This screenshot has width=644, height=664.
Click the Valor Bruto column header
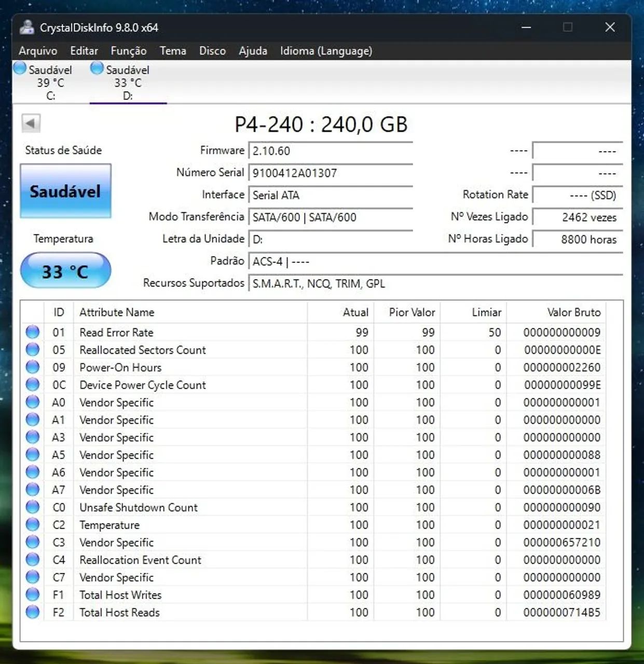click(556, 312)
